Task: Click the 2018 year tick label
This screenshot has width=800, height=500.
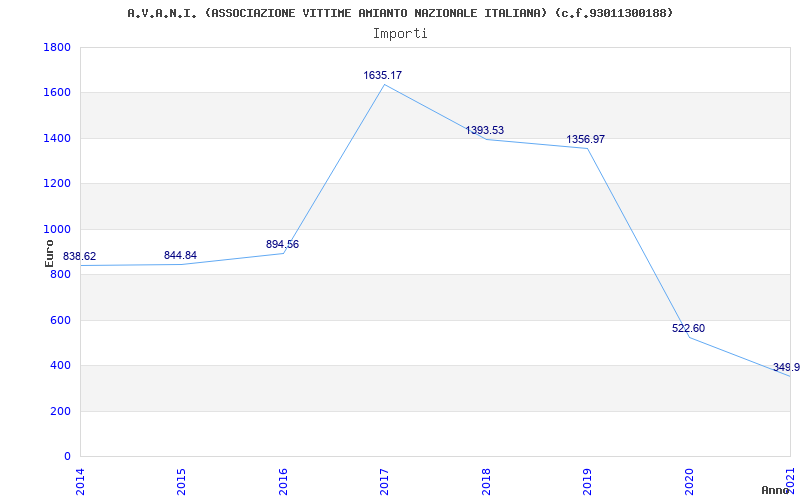Action: click(x=486, y=482)
